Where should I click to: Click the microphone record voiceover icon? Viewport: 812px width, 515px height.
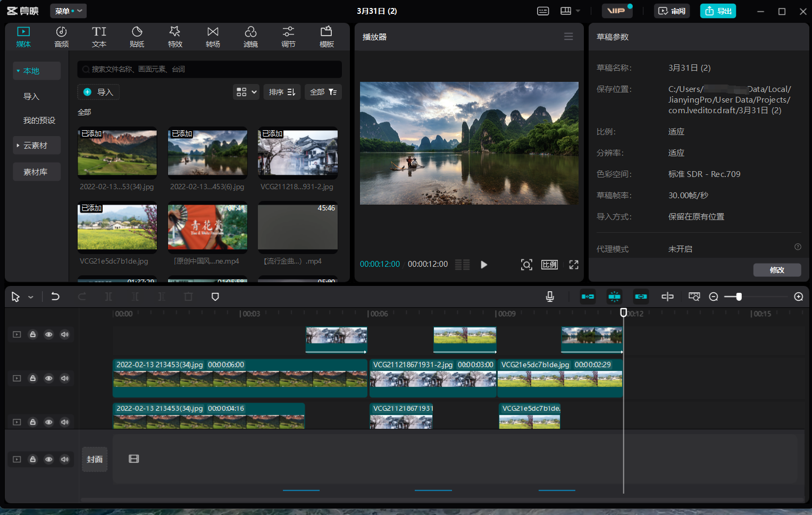pyautogui.click(x=550, y=297)
